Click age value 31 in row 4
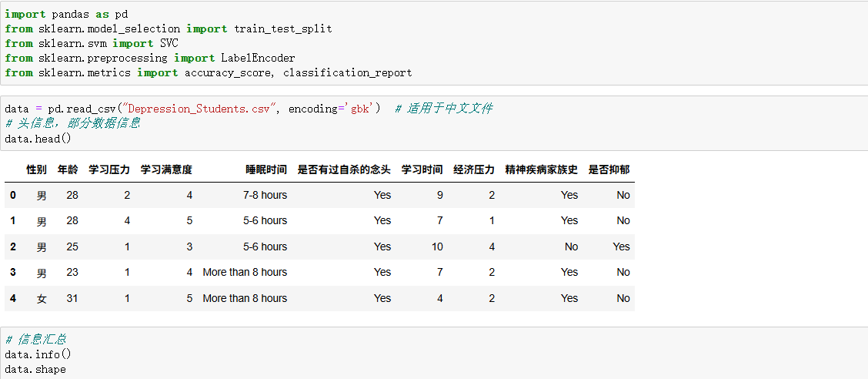Viewport: 868px width, 379px height. tap(72, 298)
